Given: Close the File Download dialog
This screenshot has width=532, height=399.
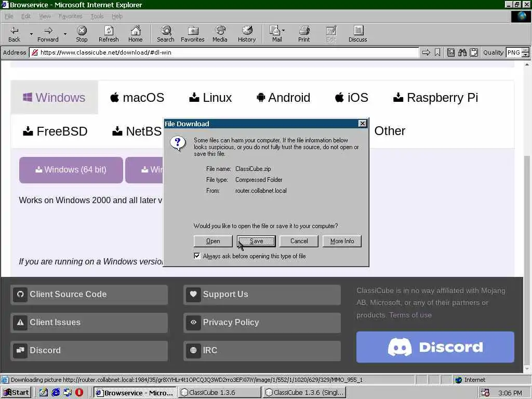Looking at the screenshot, I should pyautogui.click(x=362, y=124).
